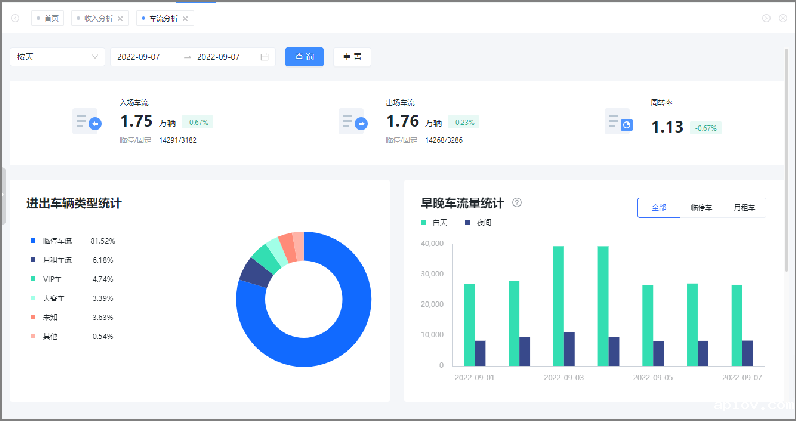
Task: Click the blue query button
Action: [304, 57]
